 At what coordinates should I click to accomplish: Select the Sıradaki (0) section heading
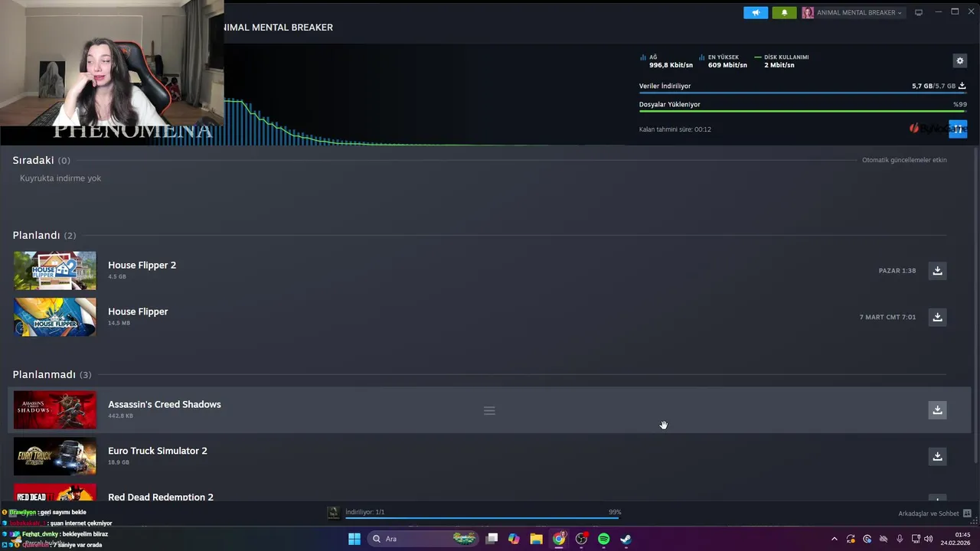[41, 160]
